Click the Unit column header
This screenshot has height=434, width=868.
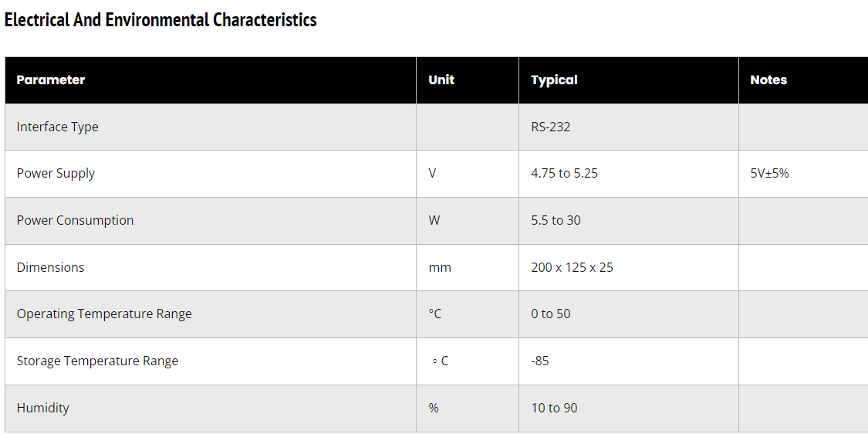[x=441, y=80]
